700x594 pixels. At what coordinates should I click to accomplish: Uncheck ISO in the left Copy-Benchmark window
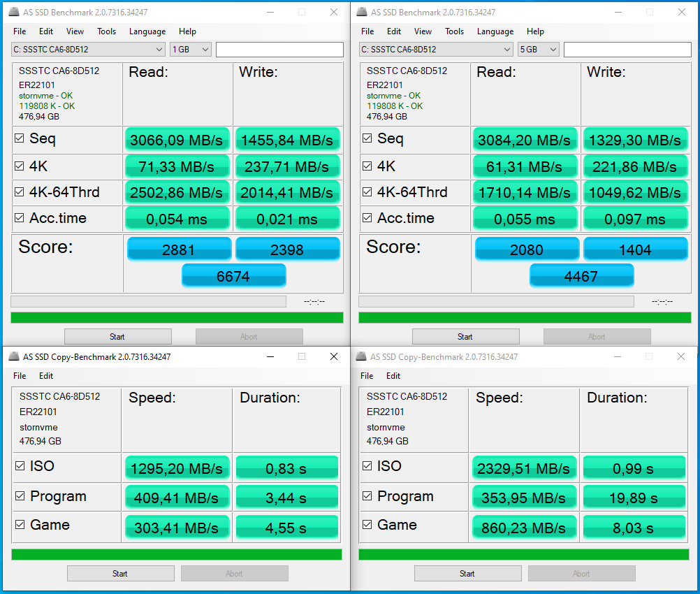click(x=20, y=466)
